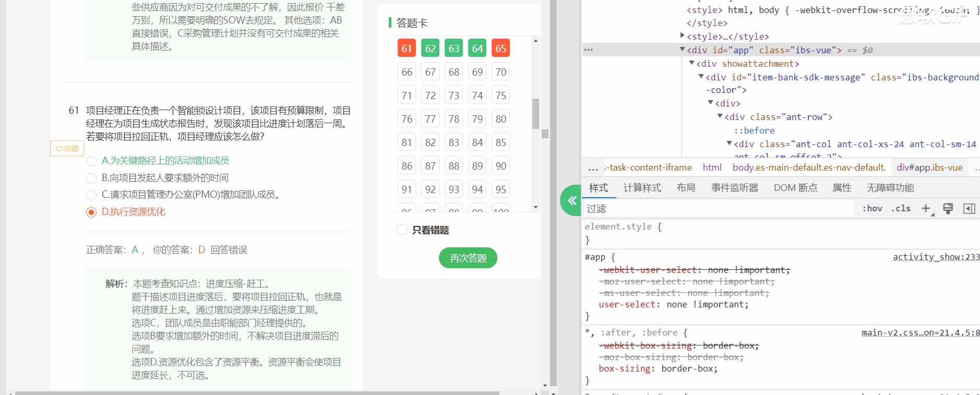980x395 pixels.
Task: Expand the collapsed <style>…</style> node
Action: 683,36
